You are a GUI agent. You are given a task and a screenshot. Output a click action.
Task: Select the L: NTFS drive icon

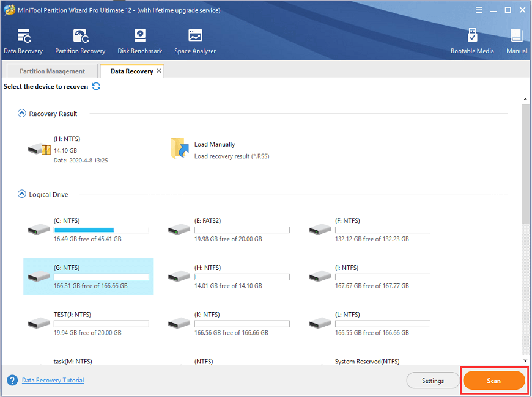(320, 323)
